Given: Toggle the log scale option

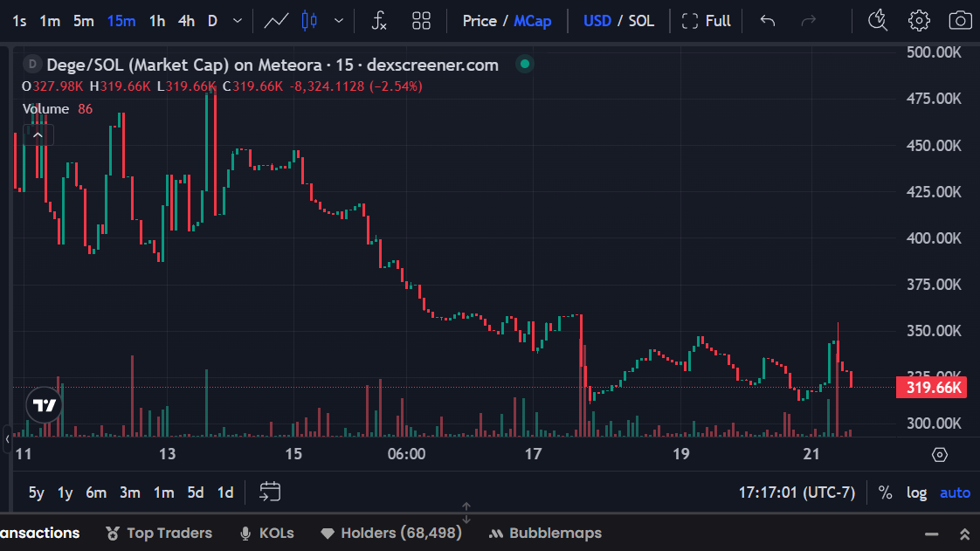Looking at the screenshot, I should pos(916,492).
